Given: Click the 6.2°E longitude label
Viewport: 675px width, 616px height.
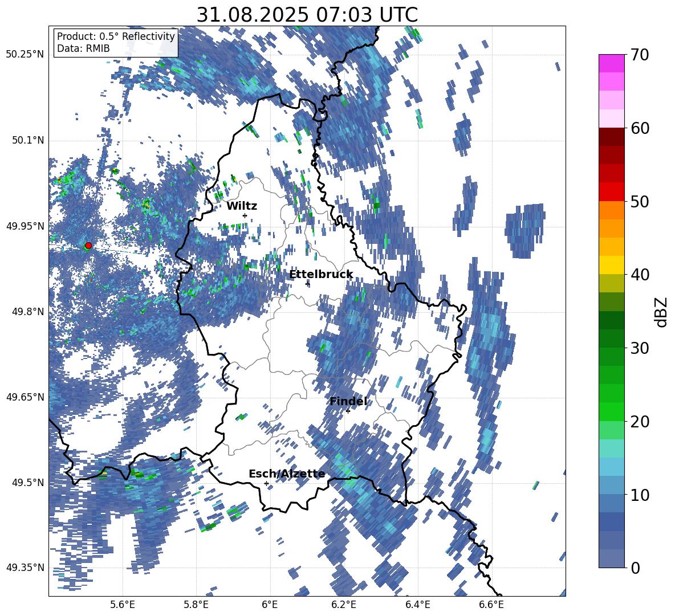Looking at the screenshot, I should (x=344, y=605).
